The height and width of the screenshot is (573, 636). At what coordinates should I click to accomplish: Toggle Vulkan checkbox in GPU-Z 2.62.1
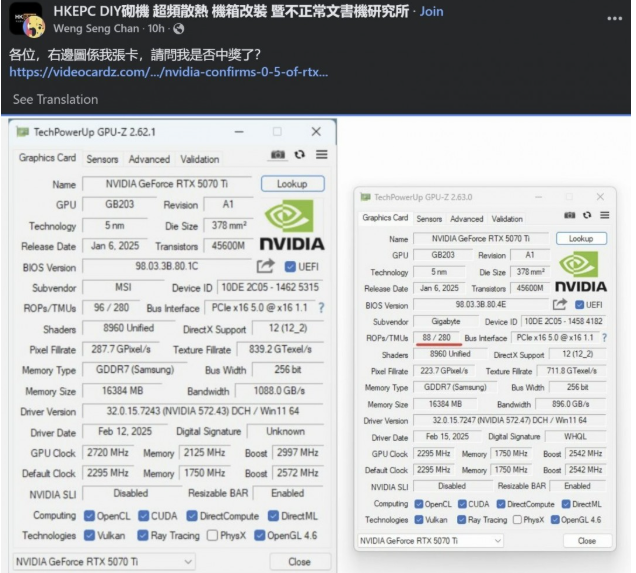[x=89, y=535]
